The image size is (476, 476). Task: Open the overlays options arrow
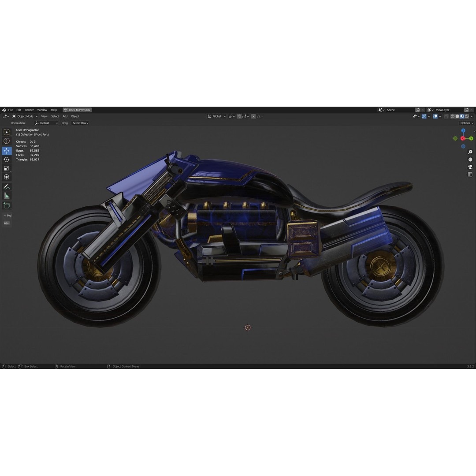[440, 116]
